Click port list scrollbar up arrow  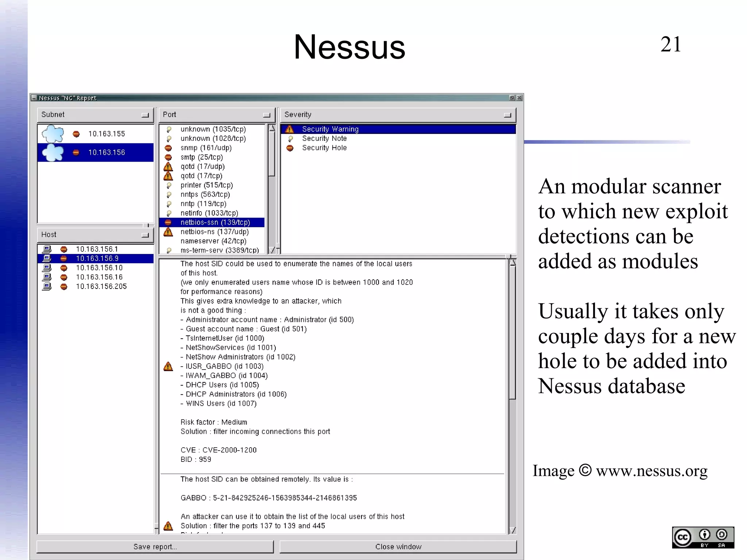(x=272, y=128)
